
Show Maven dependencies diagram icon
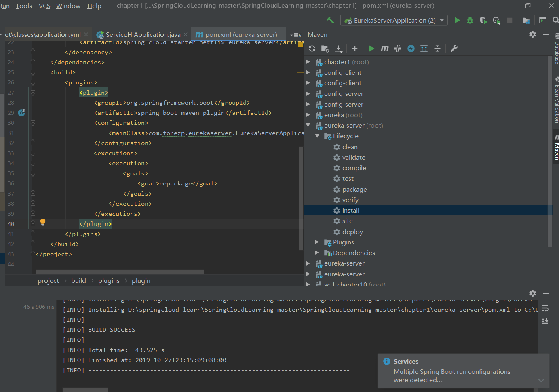point(424,48)
